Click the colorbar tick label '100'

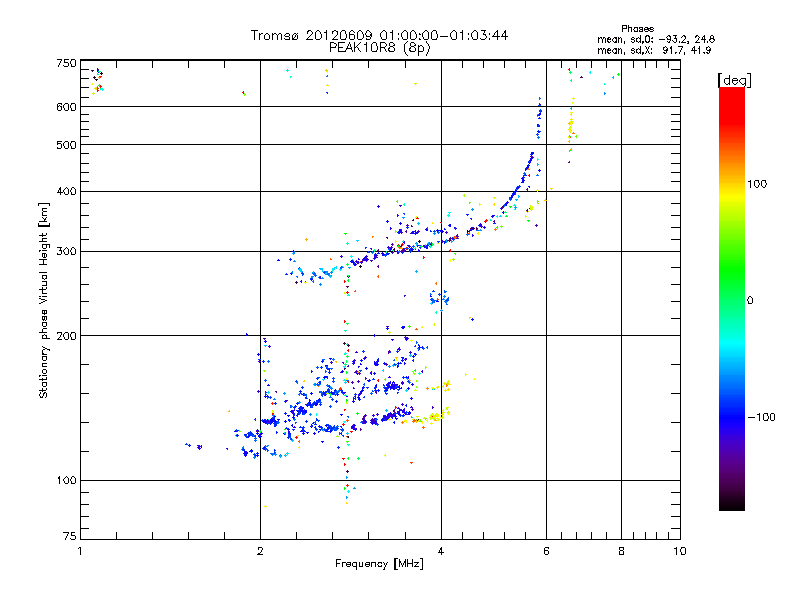757,184
